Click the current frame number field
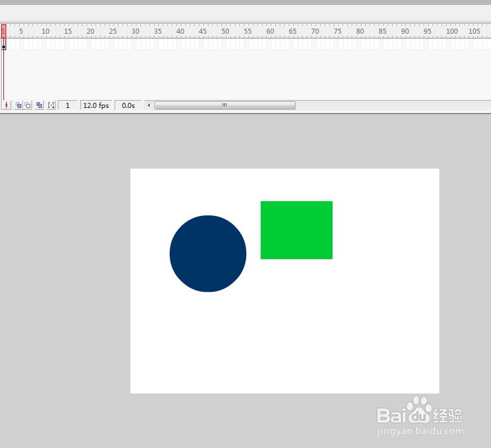 coord(67,105)
